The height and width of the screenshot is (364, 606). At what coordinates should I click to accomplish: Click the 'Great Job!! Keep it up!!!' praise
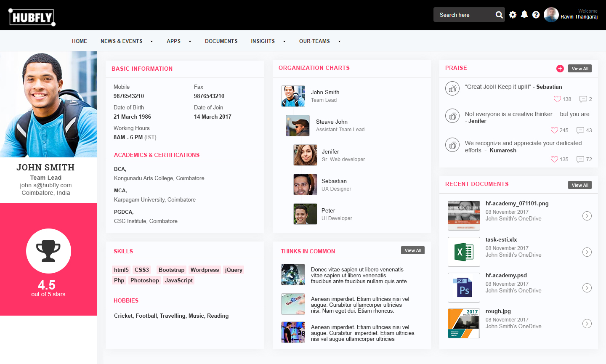(x=498, y=87)
